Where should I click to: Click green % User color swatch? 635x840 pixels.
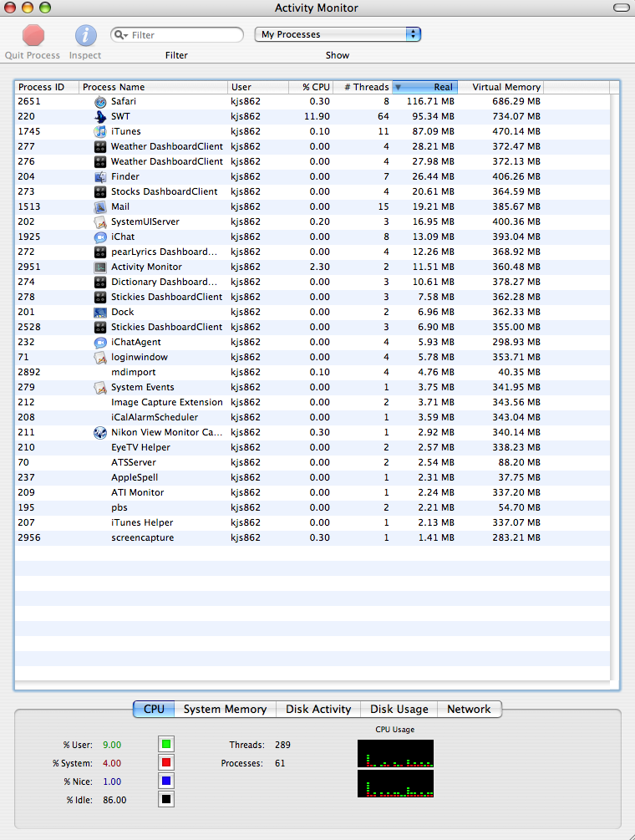166,744
